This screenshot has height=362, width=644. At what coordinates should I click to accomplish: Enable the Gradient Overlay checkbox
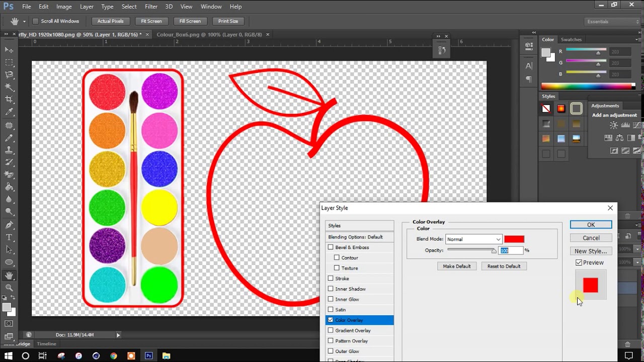pyautogui.click(x=331, y=330)
